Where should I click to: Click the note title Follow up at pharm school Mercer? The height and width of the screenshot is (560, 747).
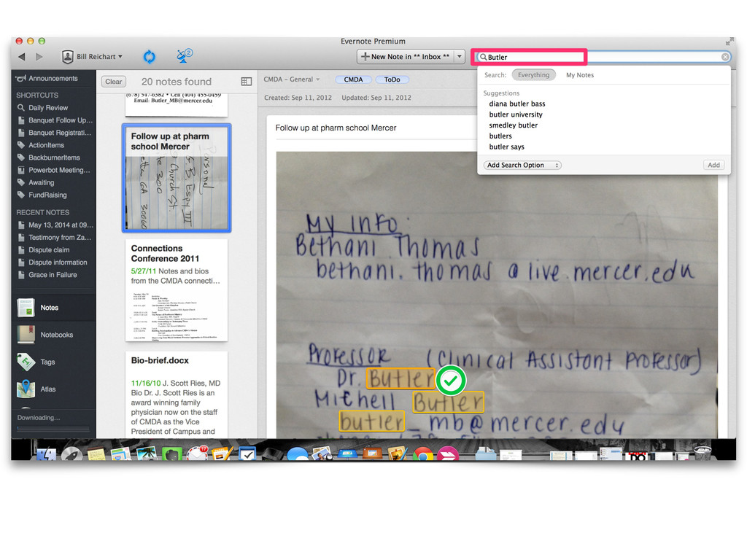[x=336, y=128]
